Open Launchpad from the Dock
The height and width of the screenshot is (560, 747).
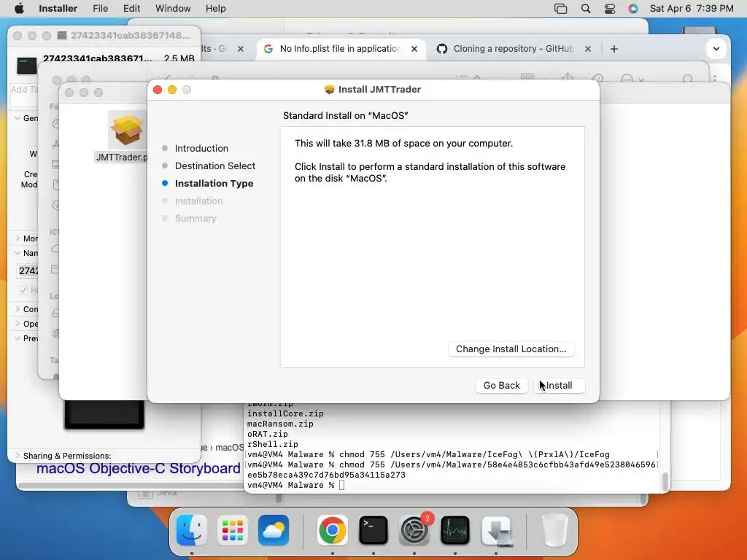click(x=233, y=530)
